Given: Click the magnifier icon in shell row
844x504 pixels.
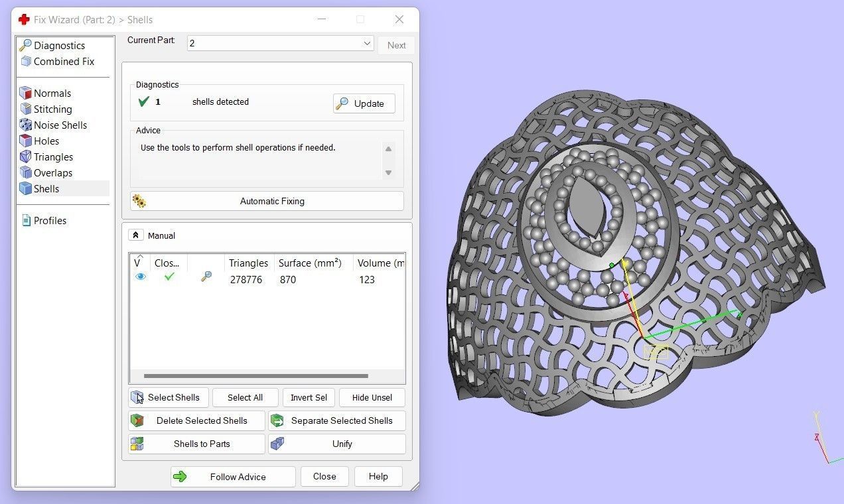Looking at the screenshot, I should (x=206, y=277).
